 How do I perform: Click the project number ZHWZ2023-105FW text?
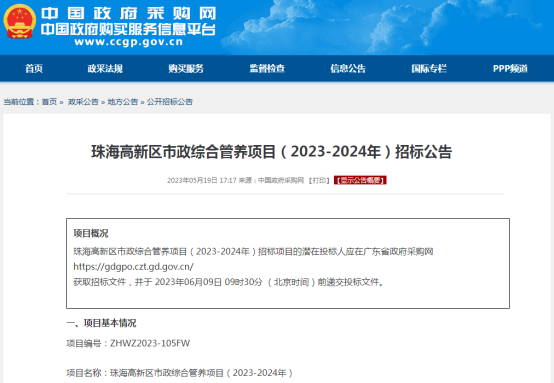(x=150, y=343)
